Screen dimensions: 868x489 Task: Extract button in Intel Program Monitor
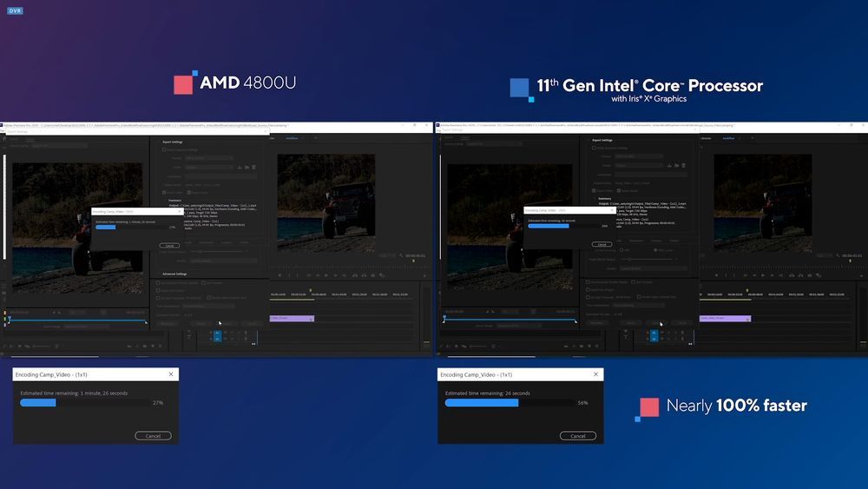800,275
